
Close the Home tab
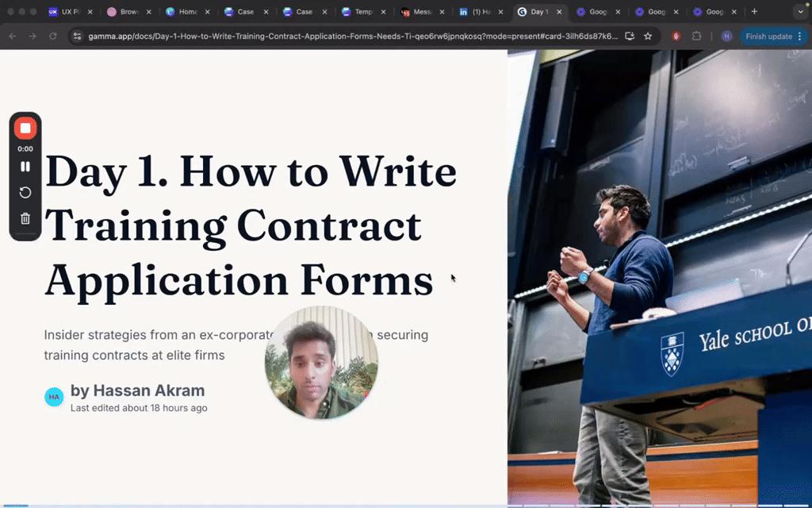coord(207,11)
